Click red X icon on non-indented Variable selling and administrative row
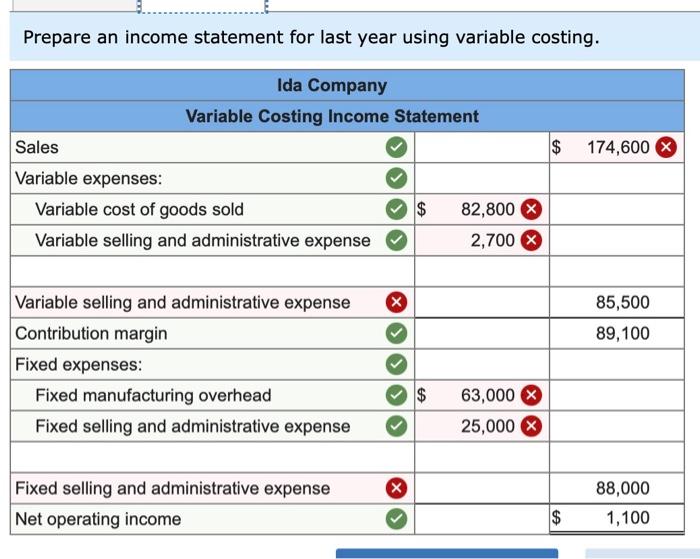 coord(396,302)
